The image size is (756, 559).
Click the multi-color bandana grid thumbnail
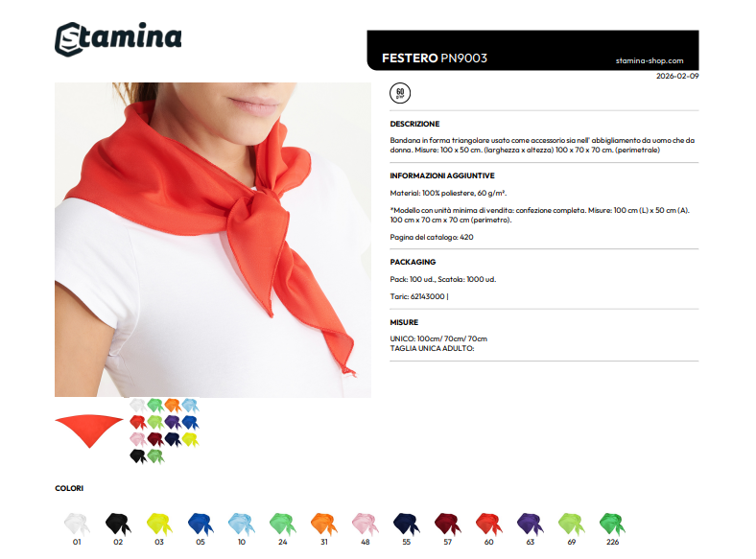tap(164, 431)
